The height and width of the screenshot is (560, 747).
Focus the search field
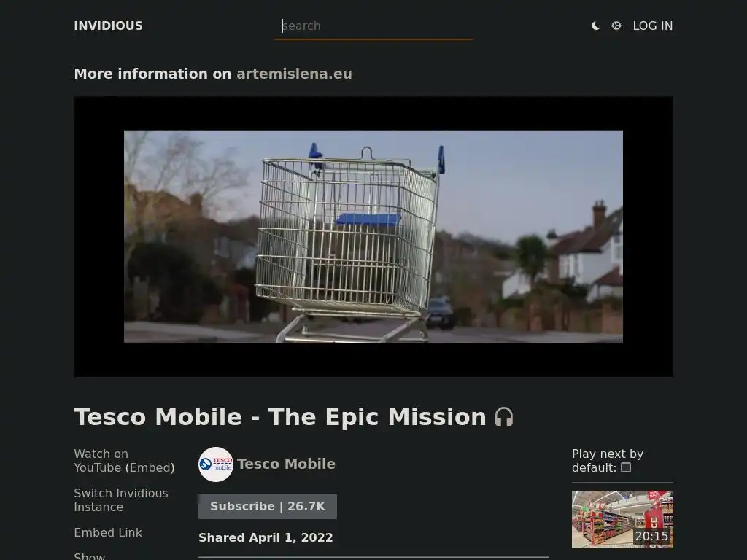[x=373, y=26]
